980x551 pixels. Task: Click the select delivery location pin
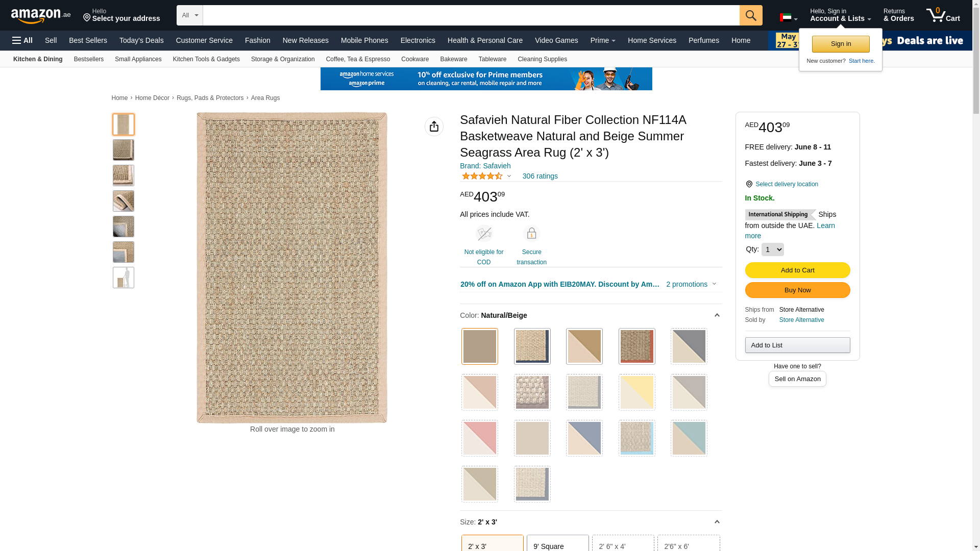(x=749, y=184)
